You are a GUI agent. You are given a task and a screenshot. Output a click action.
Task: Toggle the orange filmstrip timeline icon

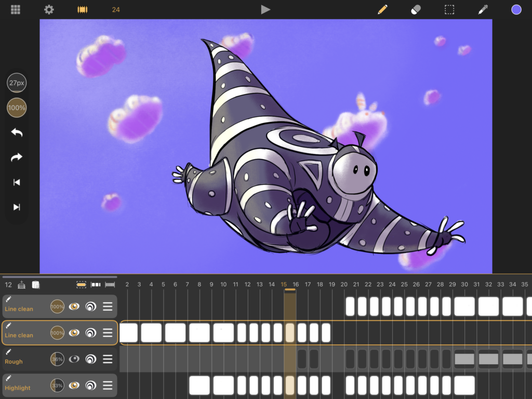(x=83, y=9)
